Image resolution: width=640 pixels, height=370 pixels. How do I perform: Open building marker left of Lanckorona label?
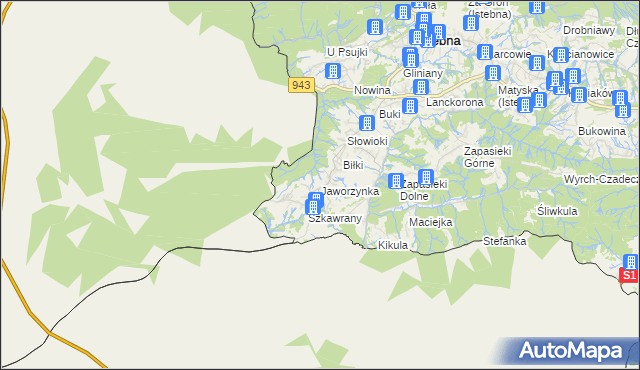pyautogui.click(x=410, y=106)
